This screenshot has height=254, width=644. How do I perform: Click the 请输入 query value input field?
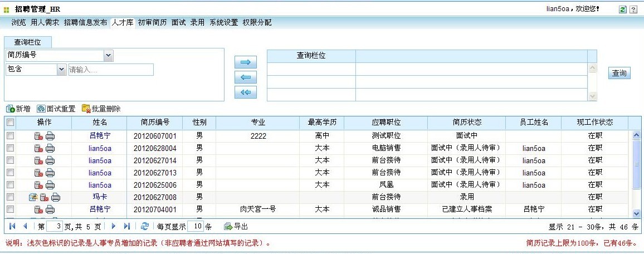pos(110,70)
